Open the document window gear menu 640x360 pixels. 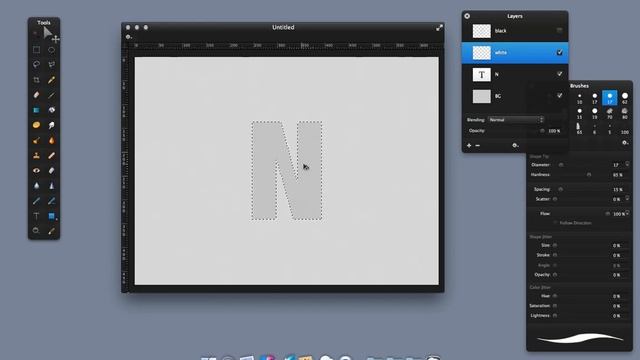128,37
